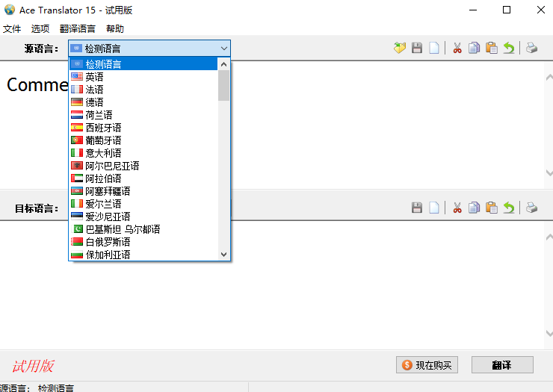
Task: Clear target pane with the new document icon
Action: [434, 208]
